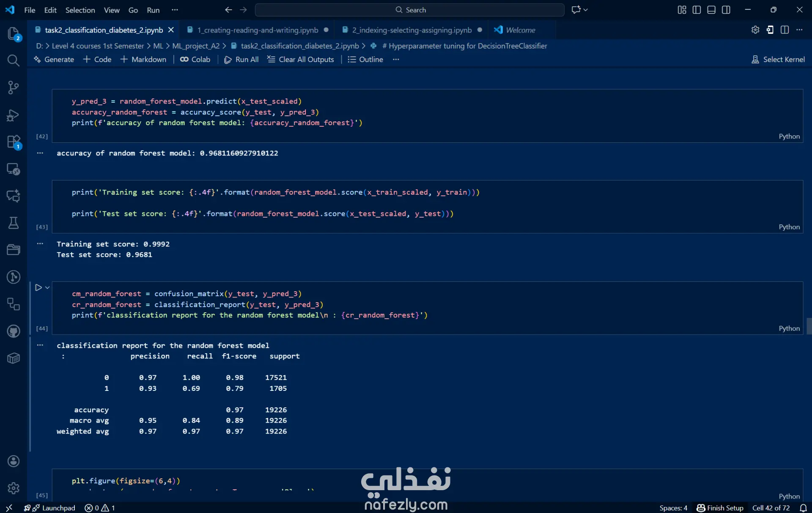Open the Search view in activity bar

click(x=13, y=60)
